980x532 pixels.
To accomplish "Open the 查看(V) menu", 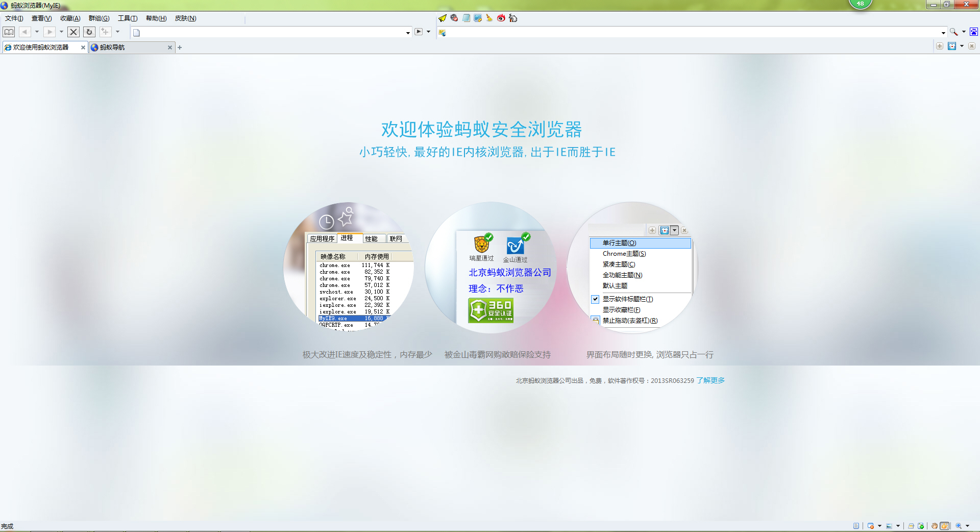I will pyautogui.click(x=42, y=18).
